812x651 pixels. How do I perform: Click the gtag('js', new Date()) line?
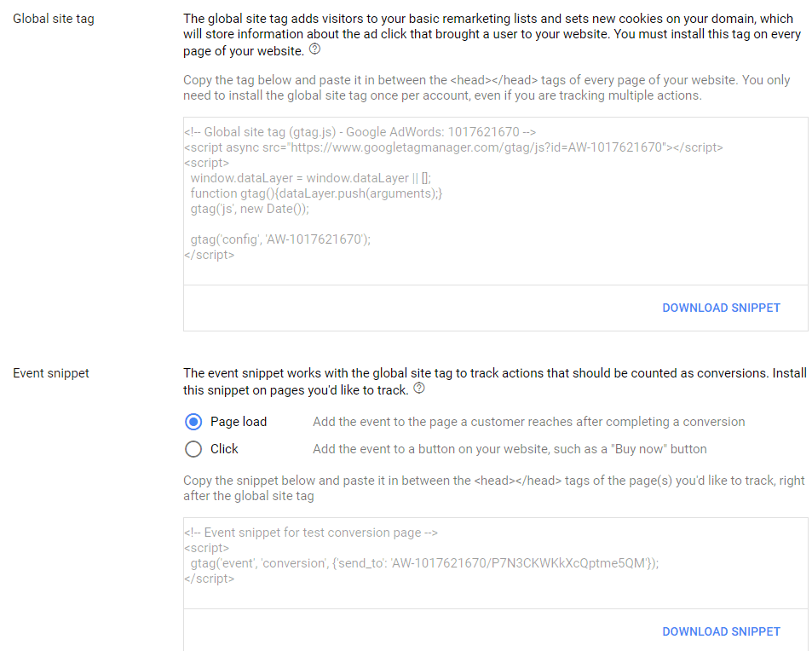(250, 209)
